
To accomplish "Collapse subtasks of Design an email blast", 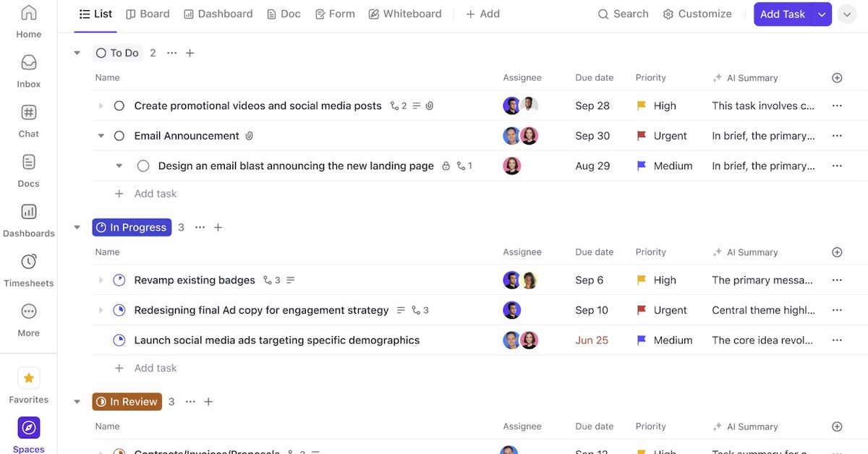I will [119, 166].
